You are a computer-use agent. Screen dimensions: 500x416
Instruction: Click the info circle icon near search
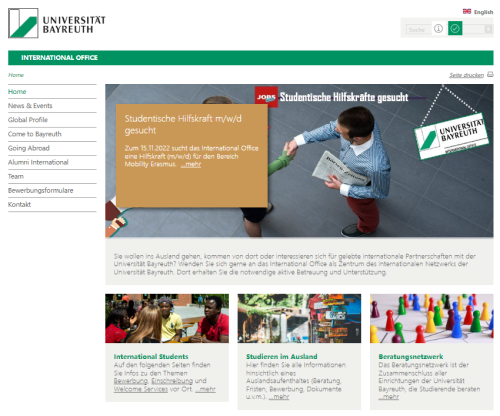438,29
